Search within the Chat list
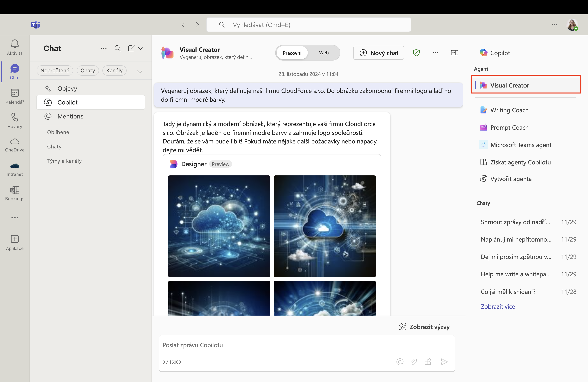Image resolution: width=588 pixels, height=382 pixels. pyautogui.click(x=118, y=48)
